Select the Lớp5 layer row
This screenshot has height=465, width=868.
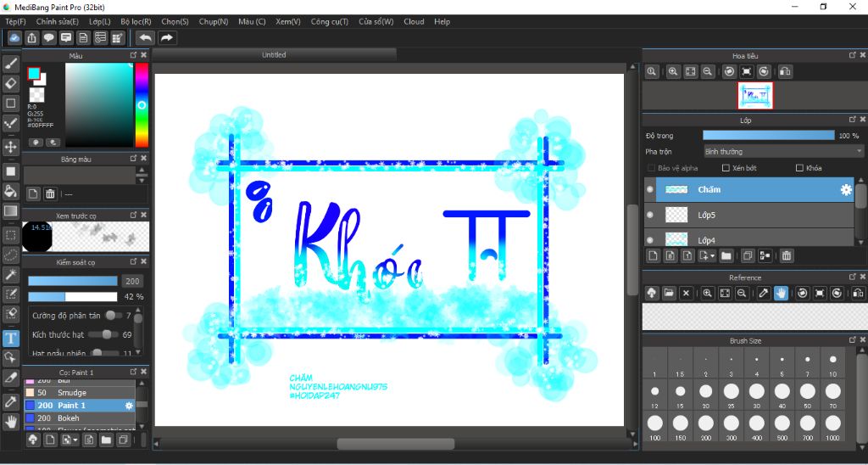point(749,215)
